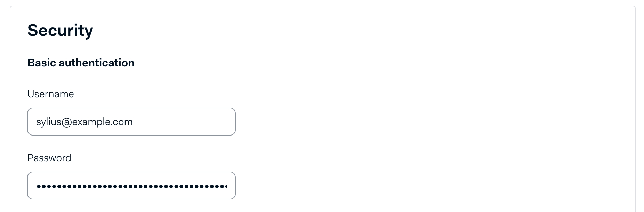This screenshot has width=644, height=212.
Task: Click the Username field label
Action: click(x=50, y=94)
